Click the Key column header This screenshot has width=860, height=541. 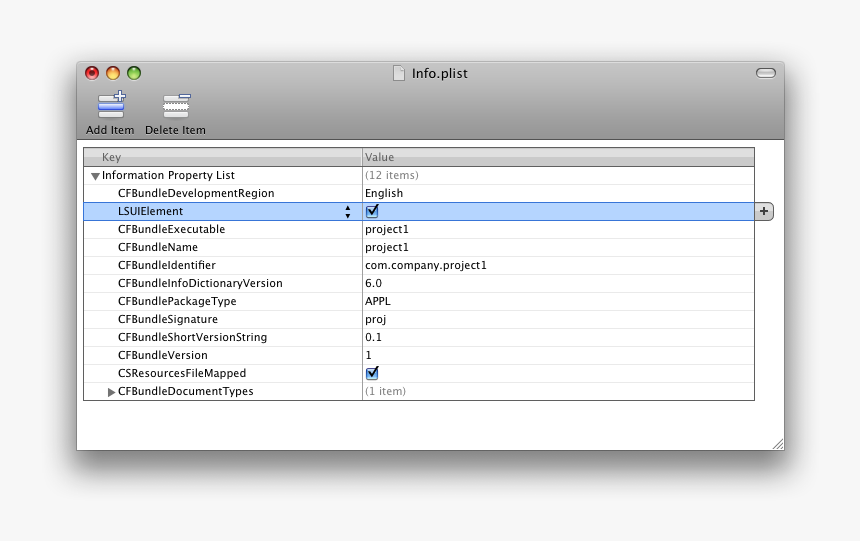point(223,157)
